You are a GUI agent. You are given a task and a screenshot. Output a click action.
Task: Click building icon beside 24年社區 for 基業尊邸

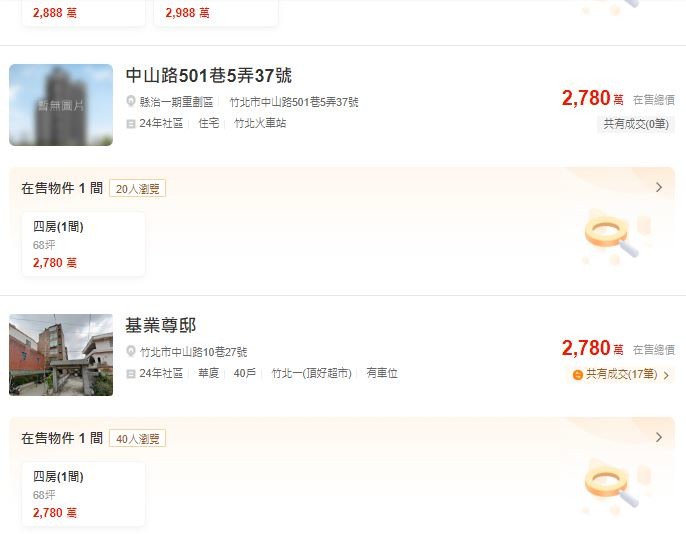pos(130,374)
